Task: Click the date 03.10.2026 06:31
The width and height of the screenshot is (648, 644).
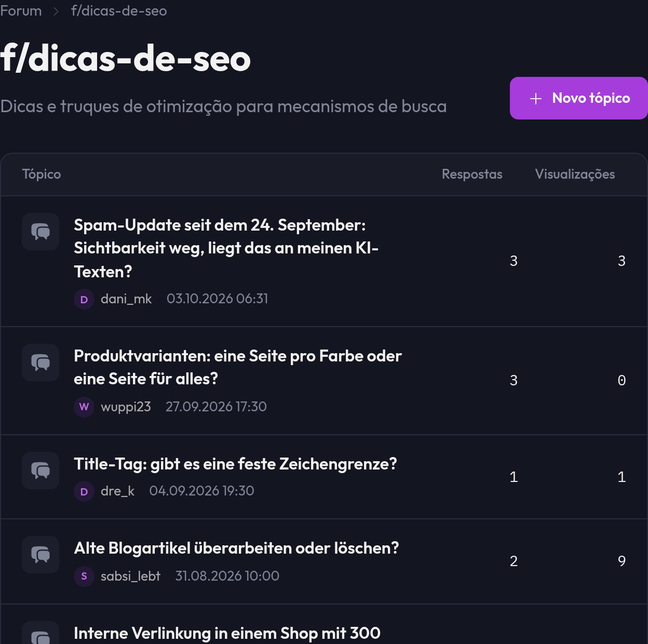Action: 217,299
